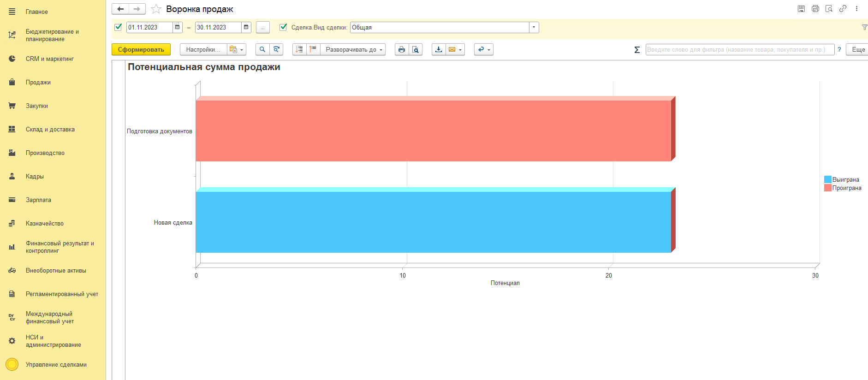Open the Зарплата section

pos(38,200)
